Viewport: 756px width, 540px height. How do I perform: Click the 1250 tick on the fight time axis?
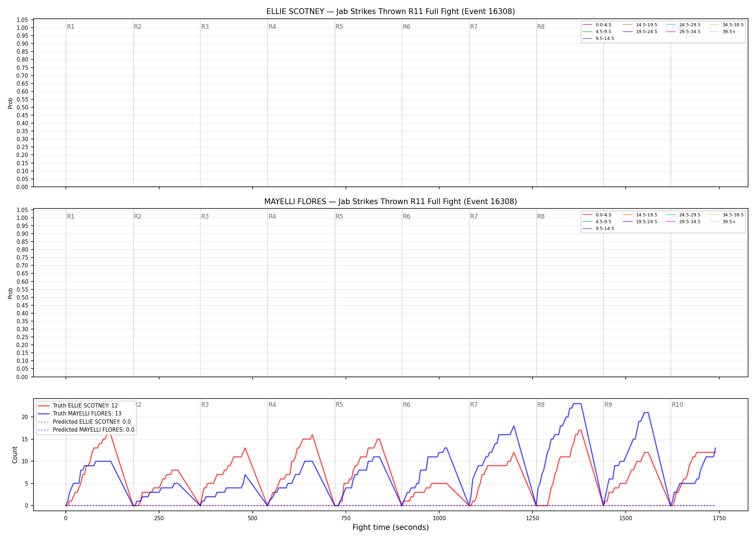pyautogui.click(x=532, y=518)
